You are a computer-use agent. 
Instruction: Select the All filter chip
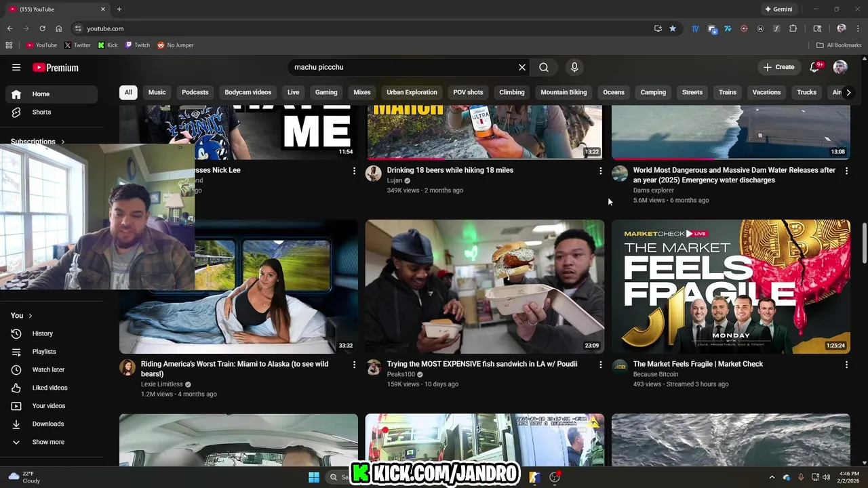click(128, 92)
